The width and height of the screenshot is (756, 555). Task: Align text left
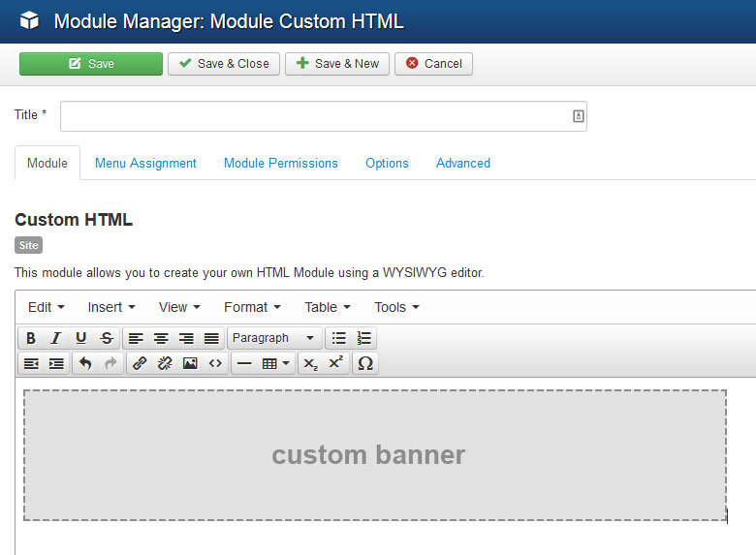pyautogui.click(x=136, y=338)
